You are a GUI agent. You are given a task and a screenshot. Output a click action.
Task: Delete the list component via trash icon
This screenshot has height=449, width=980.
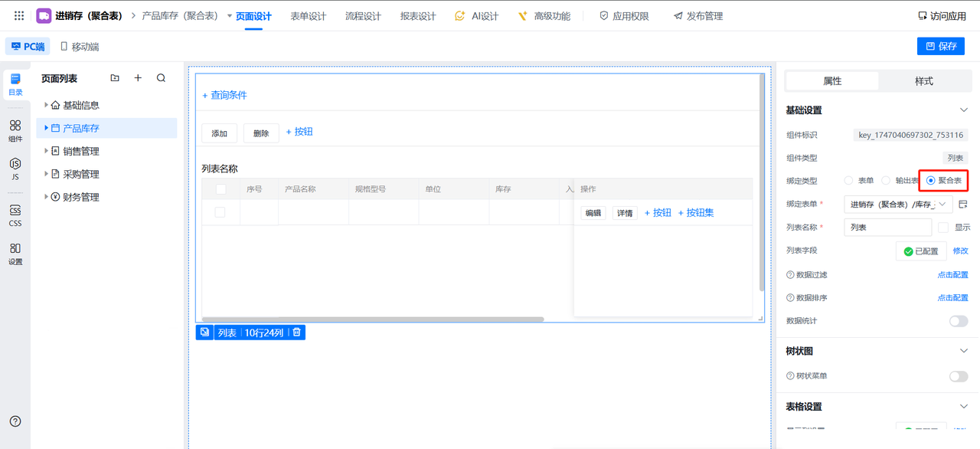tap(297, 333)
